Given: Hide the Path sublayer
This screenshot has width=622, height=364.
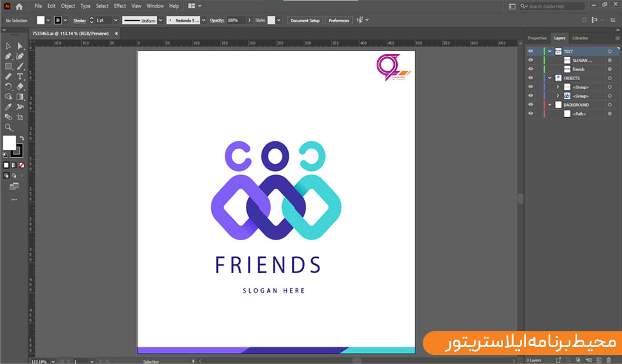Looking at the screenshot, I should (530, 113).
